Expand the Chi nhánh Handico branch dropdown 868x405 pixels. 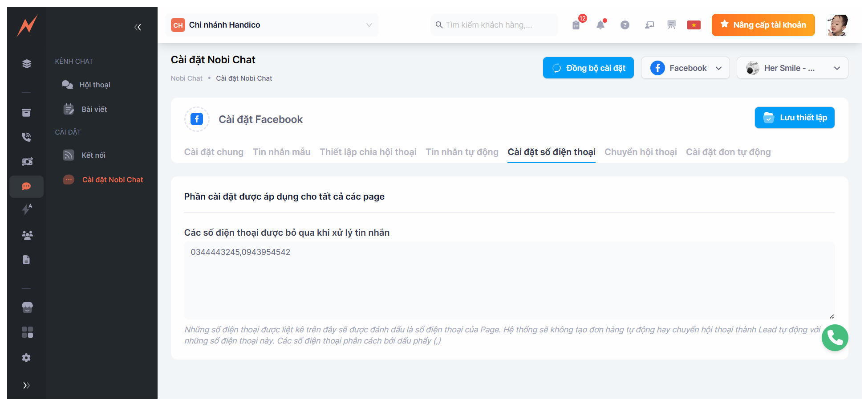point(272,25)
